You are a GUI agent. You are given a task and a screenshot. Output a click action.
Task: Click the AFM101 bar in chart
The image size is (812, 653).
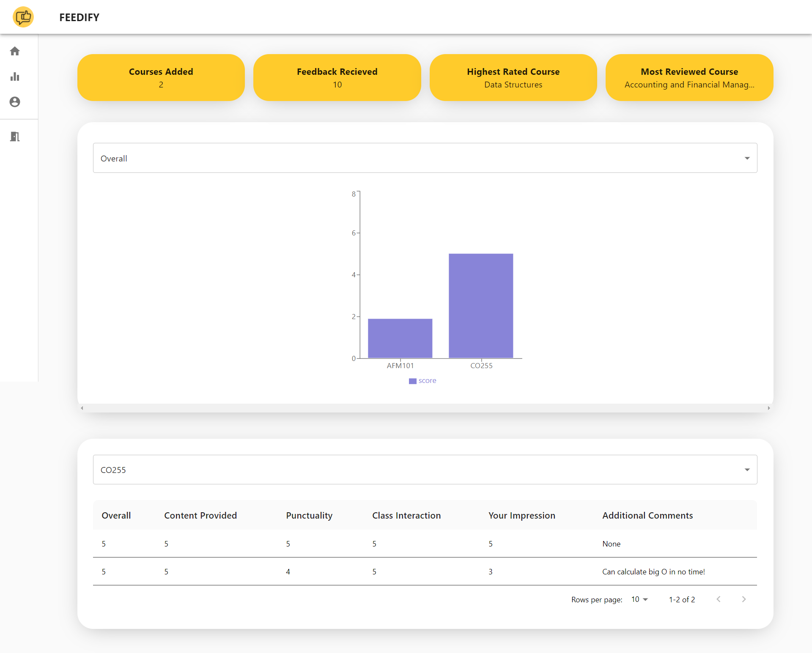click(400, 338)
